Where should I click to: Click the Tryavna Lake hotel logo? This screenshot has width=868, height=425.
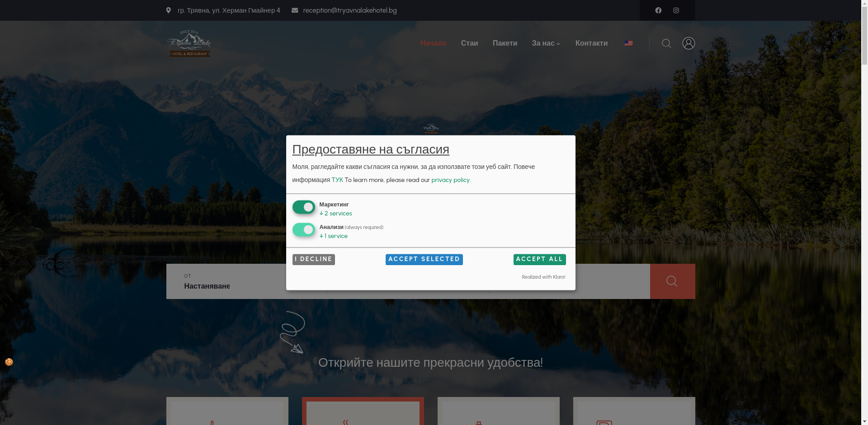tap(189, 43)
